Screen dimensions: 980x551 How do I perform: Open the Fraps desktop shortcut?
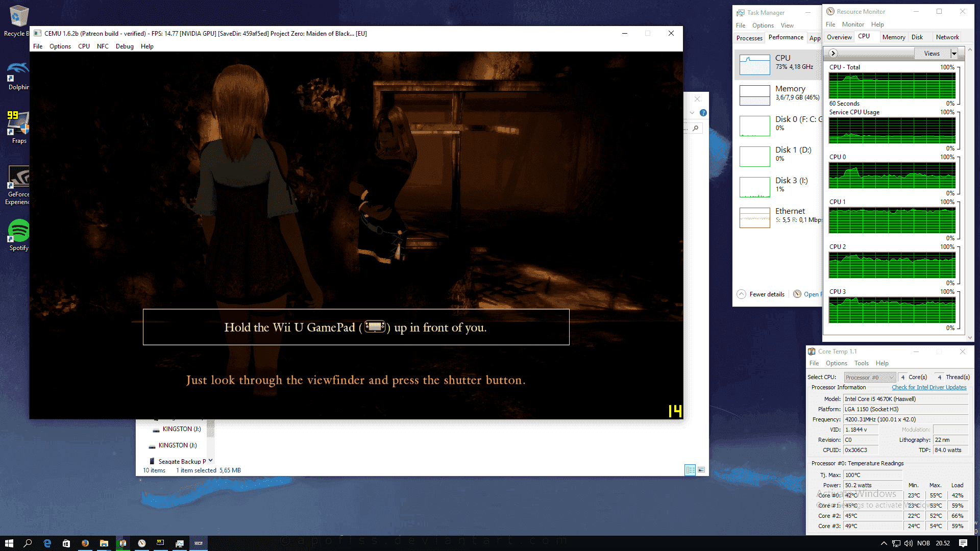tap(18, 128)
